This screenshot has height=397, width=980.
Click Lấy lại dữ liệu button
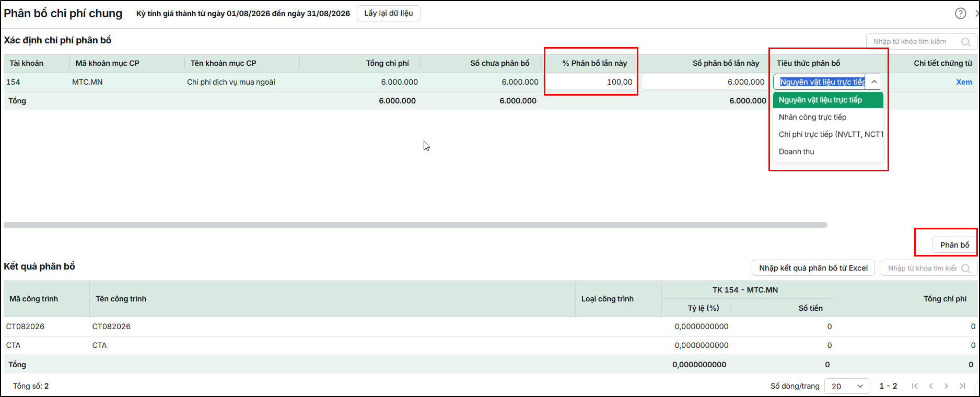point(389,13)
